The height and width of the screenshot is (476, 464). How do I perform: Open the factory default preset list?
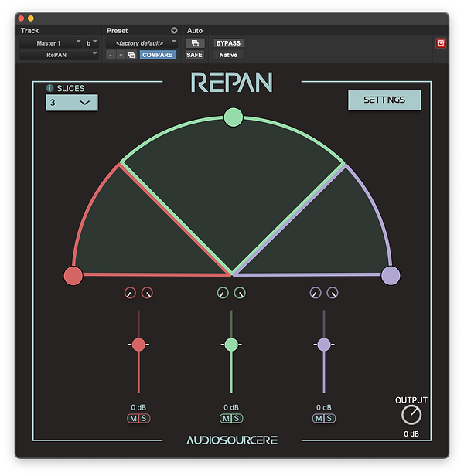[142, 43]
